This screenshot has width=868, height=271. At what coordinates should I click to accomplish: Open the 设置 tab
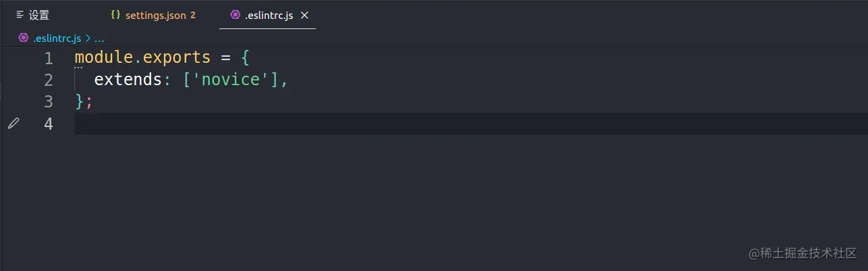coord(38,15)
